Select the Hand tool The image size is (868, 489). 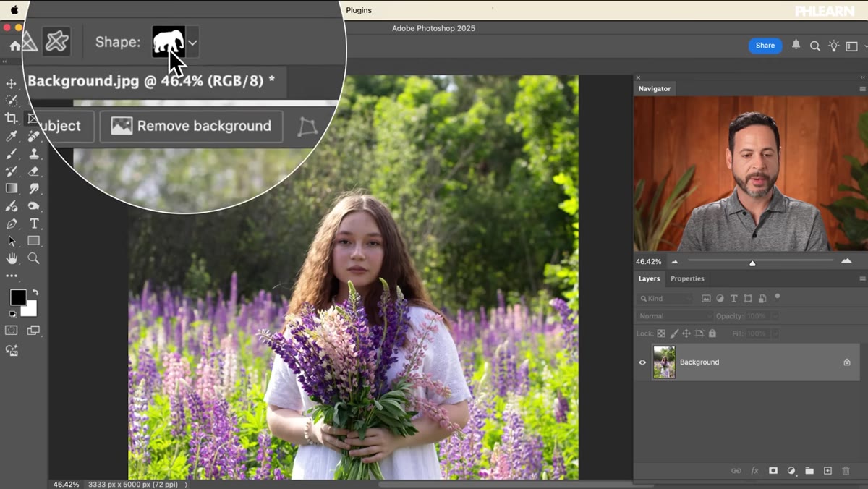12,258
